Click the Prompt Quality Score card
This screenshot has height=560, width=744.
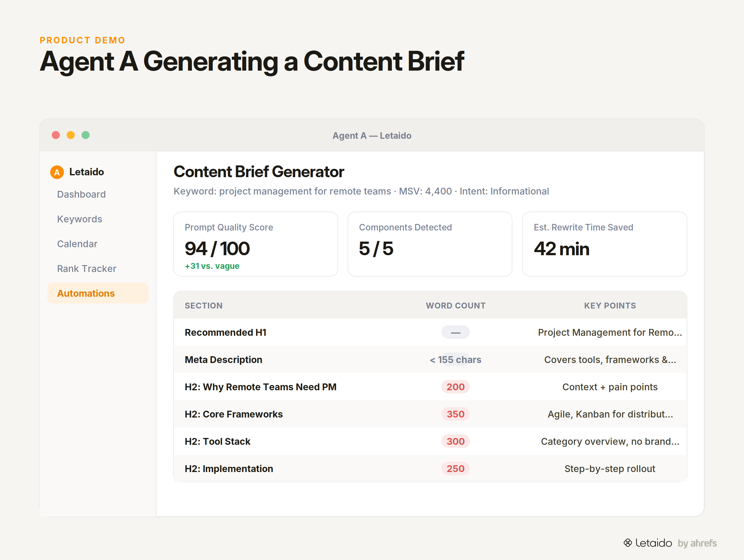coord(256,244)
